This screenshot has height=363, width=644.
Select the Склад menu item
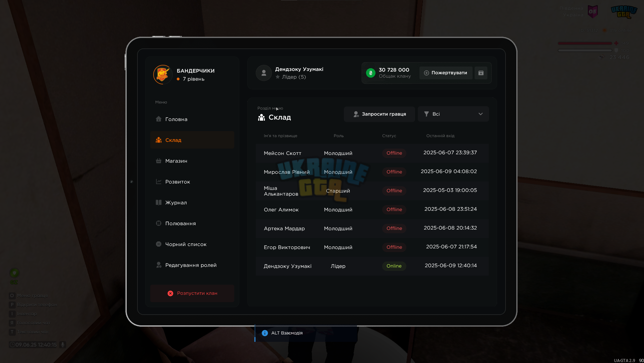point(192,140)
